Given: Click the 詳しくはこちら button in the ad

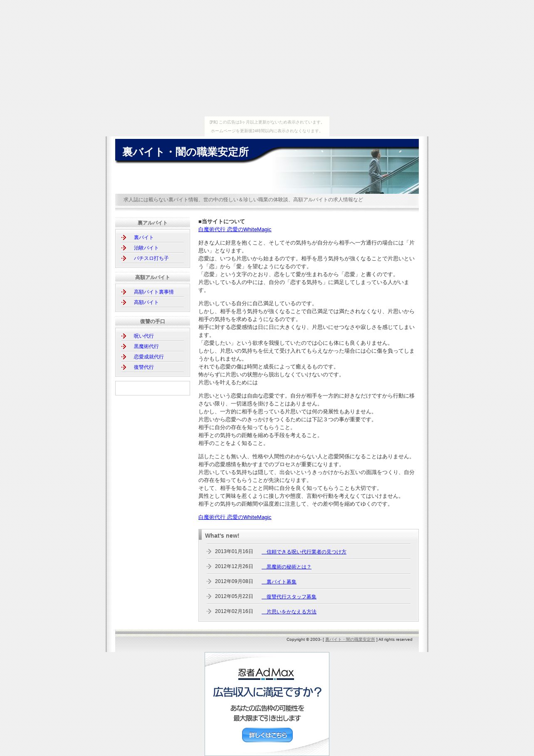Looking at the screenshot, I should click(x=267, y=735).
